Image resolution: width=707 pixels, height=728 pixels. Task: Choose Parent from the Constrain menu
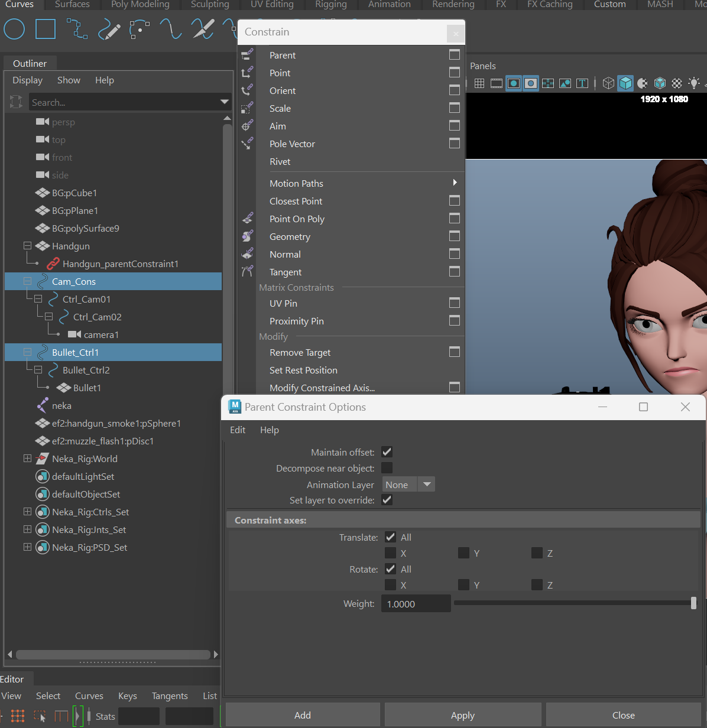pos(283,55)
